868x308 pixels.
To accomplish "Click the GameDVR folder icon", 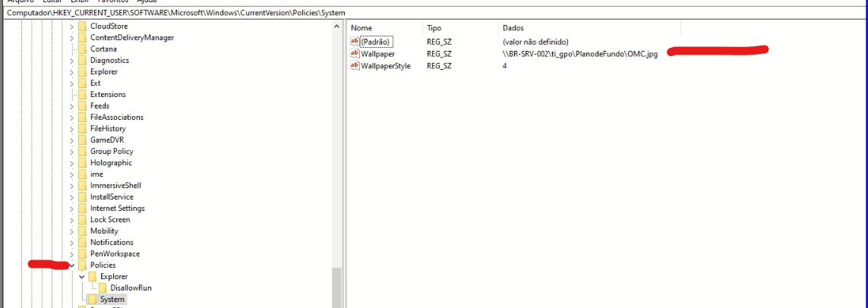I will pos(82,140).
